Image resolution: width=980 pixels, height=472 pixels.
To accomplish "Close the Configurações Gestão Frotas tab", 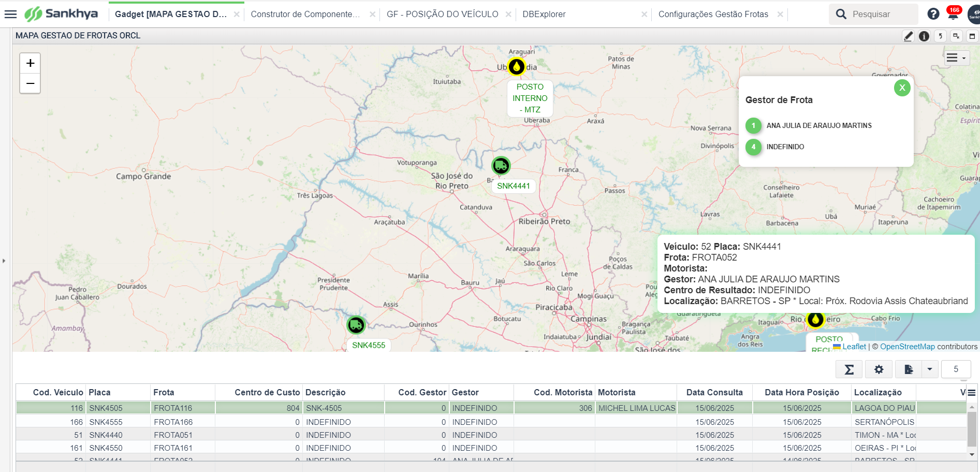I will (x=780, y=15).
